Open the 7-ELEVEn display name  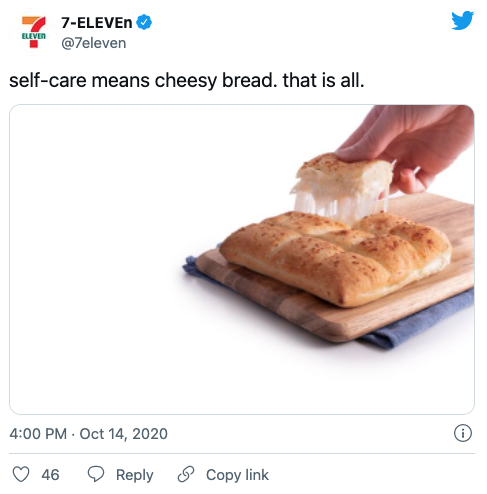click(x=97, y=23)
